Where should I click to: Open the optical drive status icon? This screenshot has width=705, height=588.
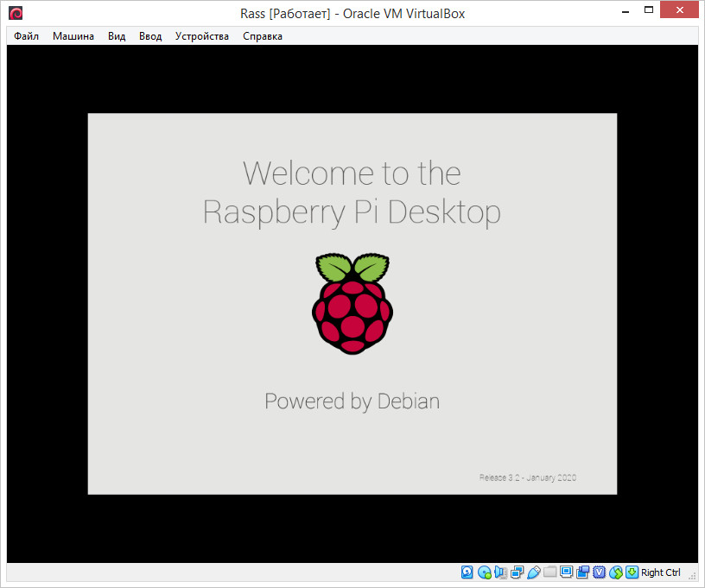pos(484,572)
